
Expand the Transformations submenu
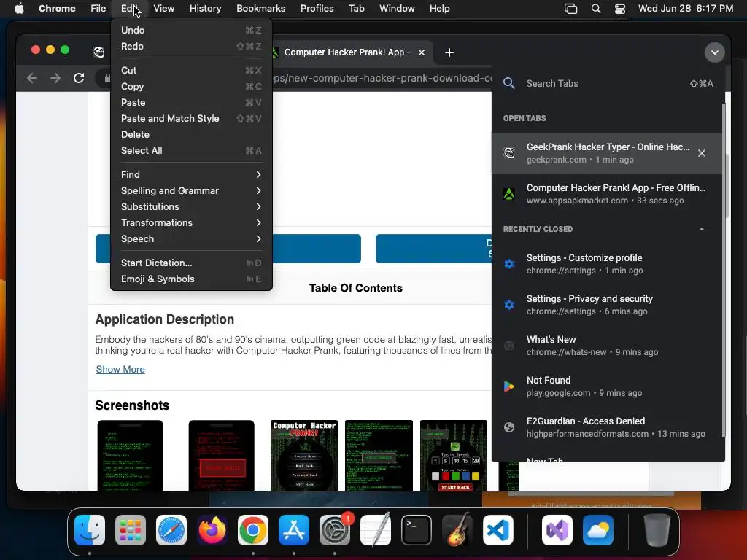coord(191,223)
